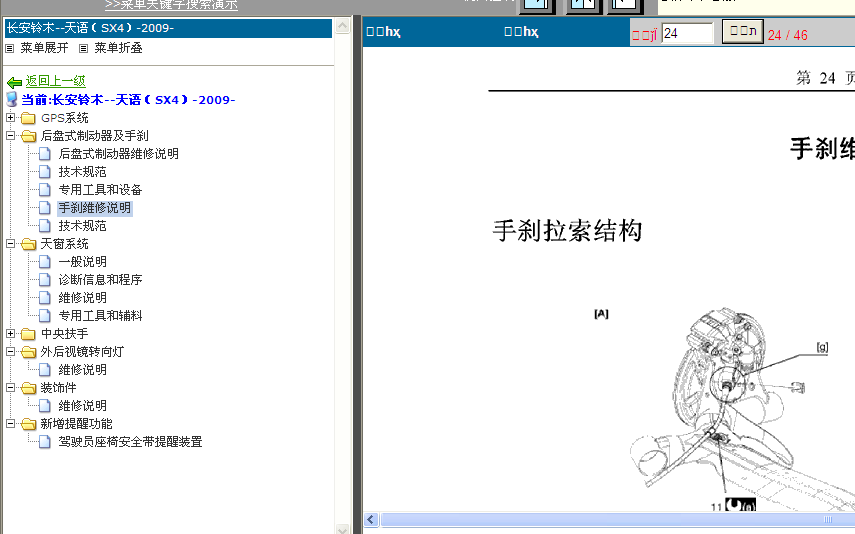The image size is (855, 534).
Task: Open 驾驶员座椅安全带提醒装置 document
Action: coord(130,442)
